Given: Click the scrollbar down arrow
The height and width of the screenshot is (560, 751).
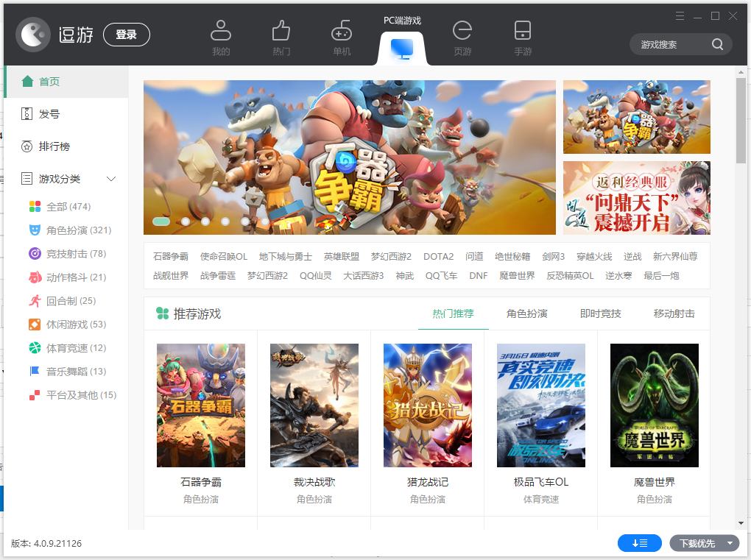Looking at the screenshot, I should pos(741,523).
